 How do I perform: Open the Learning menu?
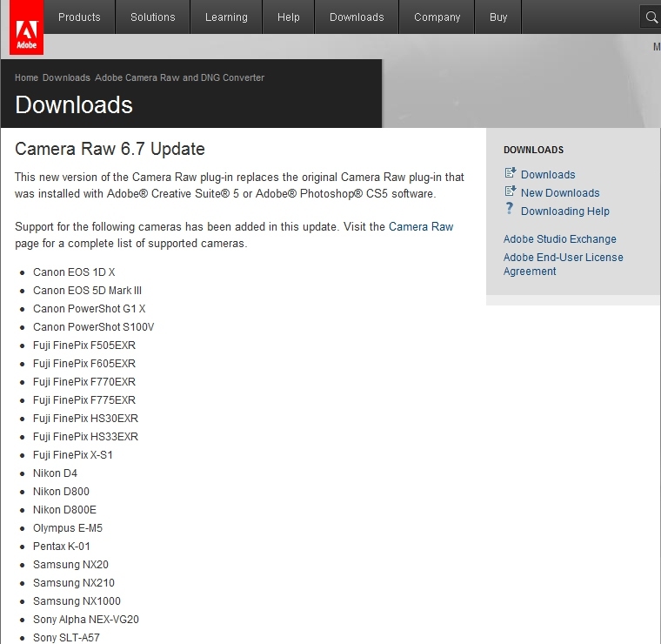226,17
